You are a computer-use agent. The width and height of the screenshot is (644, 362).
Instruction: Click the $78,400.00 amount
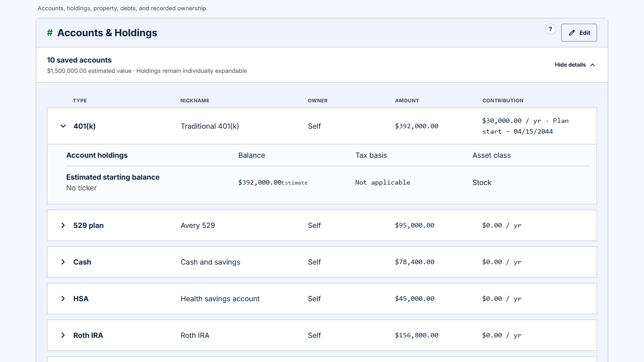[415, 262]
